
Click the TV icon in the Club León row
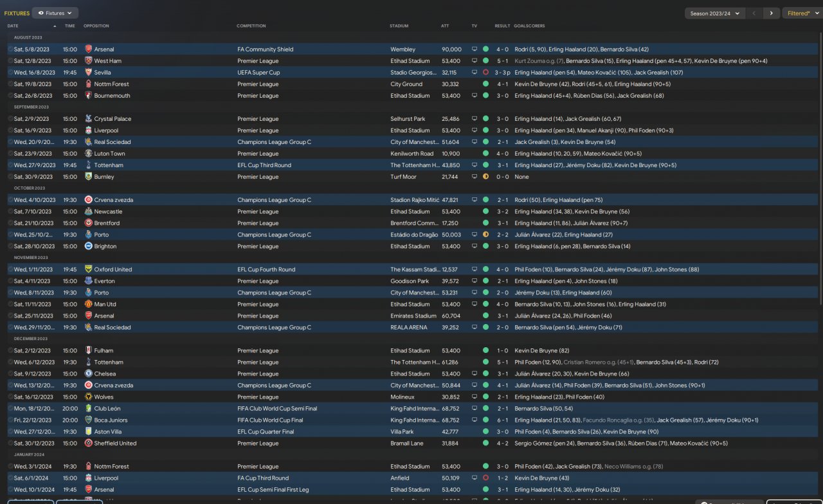tap(475, 408)
